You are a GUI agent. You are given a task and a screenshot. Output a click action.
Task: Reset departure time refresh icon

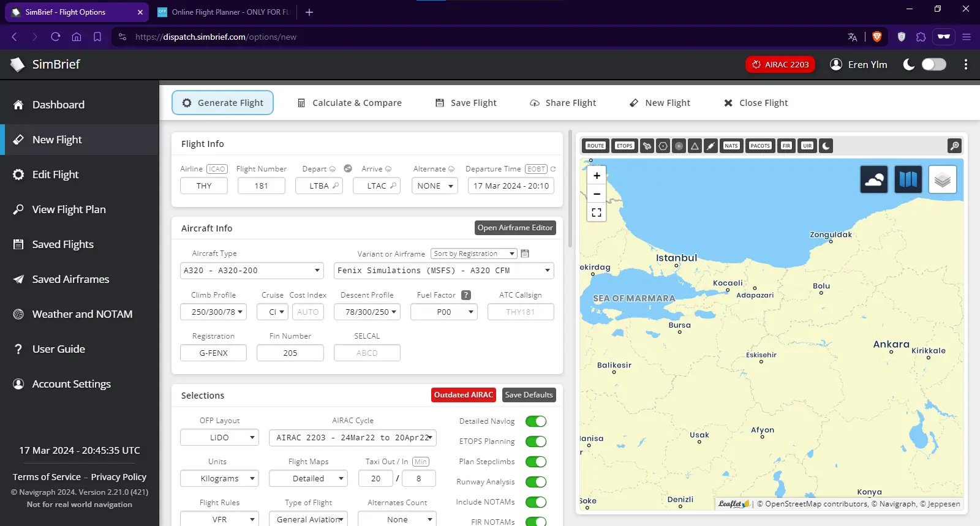click(553, 169)
